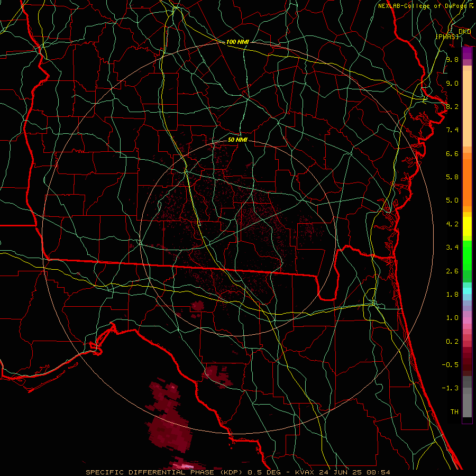The image size is (476, 476).
Task: Pick the bright green band beside 3.4
Action: coord(467,254)
